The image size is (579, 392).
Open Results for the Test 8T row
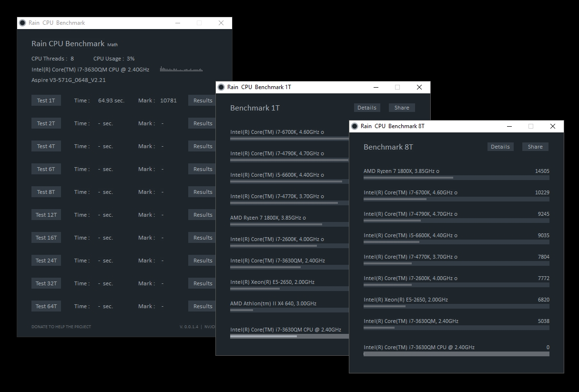point(202,192)
